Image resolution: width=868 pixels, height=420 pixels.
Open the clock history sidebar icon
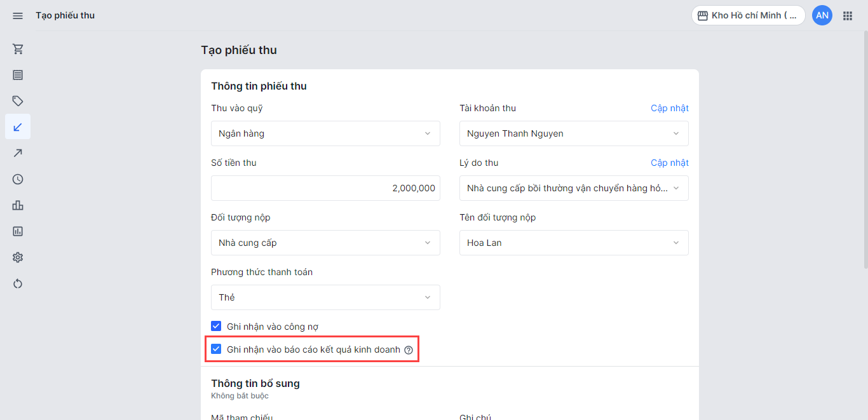(18, 179)
